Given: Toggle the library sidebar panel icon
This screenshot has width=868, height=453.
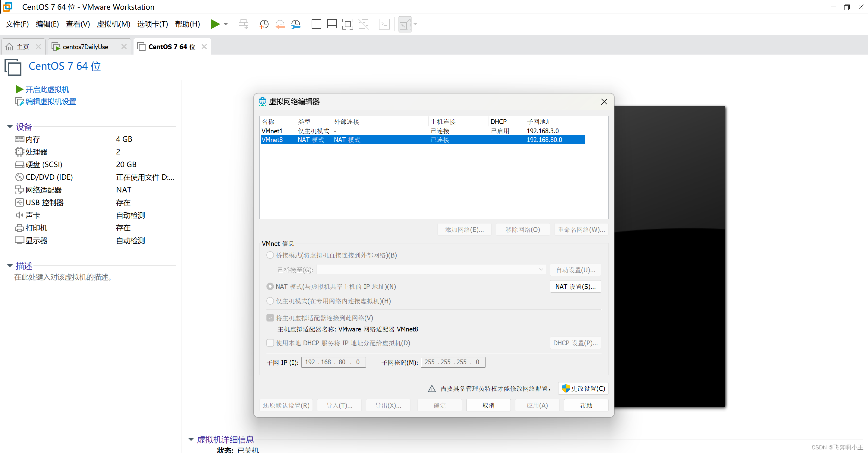Looking at the screenshot, I should point(316,24).
